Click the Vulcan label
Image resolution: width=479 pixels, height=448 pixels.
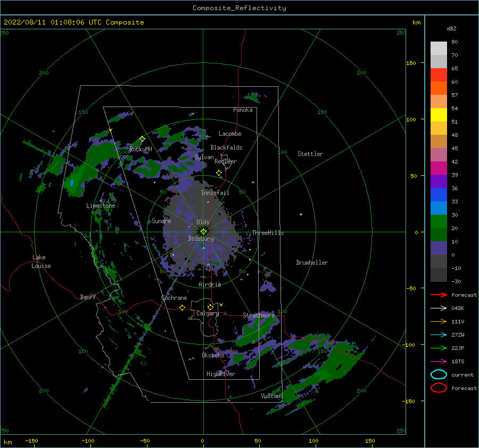click(270, 396)
